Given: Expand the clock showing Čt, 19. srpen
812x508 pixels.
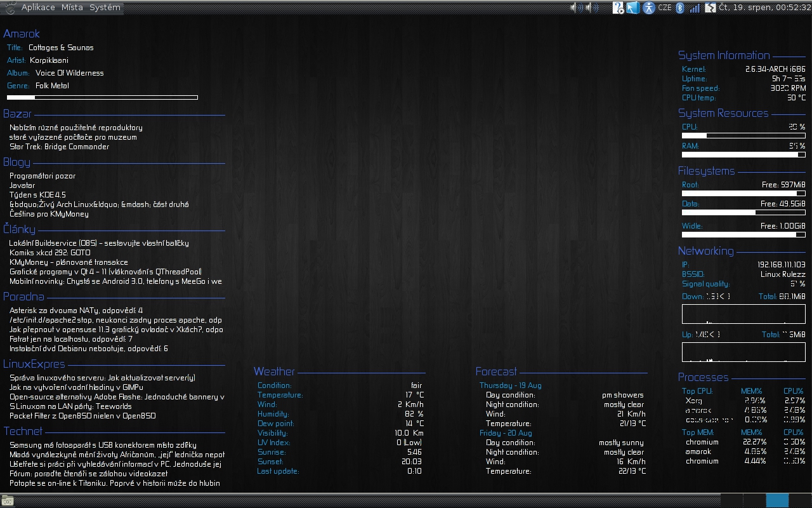Looking at the screenshot, I should 764,8.
